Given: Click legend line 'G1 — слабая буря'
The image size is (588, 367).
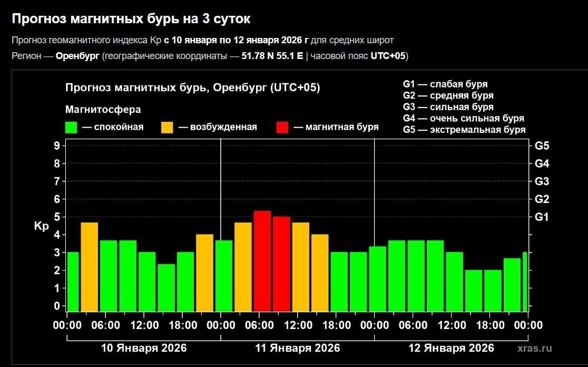Looking at the screenshot, I should (445, 84).
